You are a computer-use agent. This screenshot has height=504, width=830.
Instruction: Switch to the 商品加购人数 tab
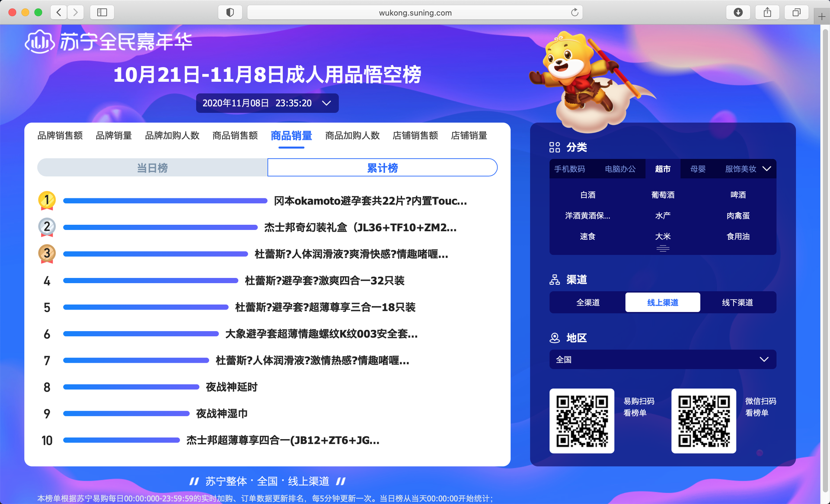(x=352, y=136)
